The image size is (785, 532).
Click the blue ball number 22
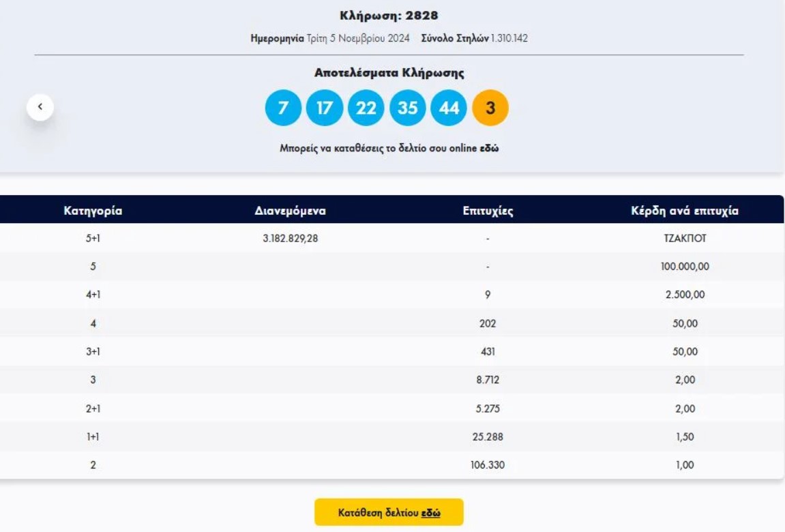tap(366, 108)
